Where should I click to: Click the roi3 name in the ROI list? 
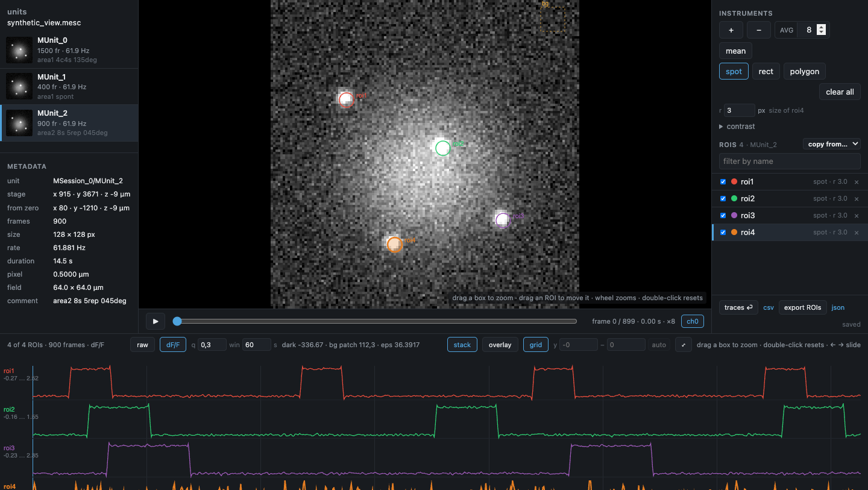748,215
